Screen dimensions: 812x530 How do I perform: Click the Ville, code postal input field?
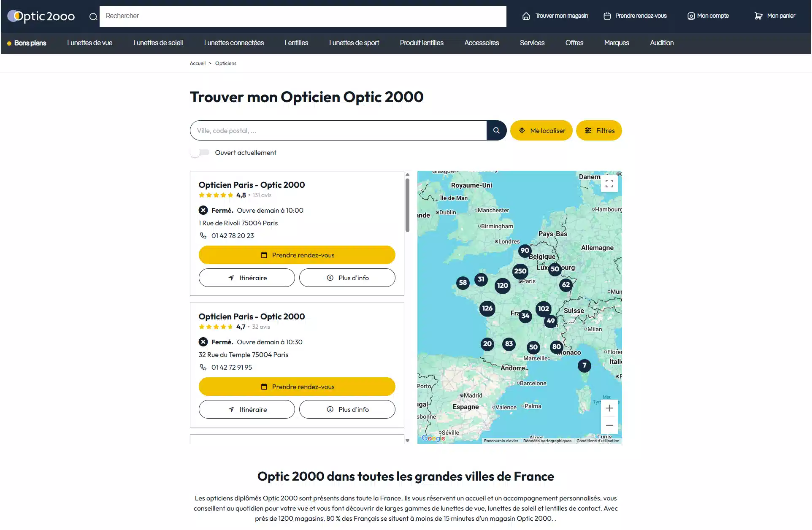pyautogui.click(x=338, y=130)
